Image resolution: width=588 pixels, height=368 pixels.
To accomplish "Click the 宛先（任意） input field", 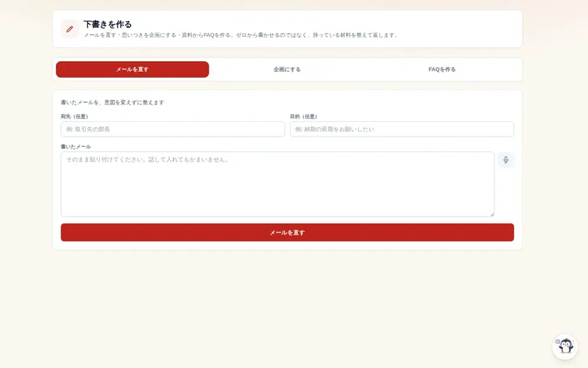I will 173,129.
